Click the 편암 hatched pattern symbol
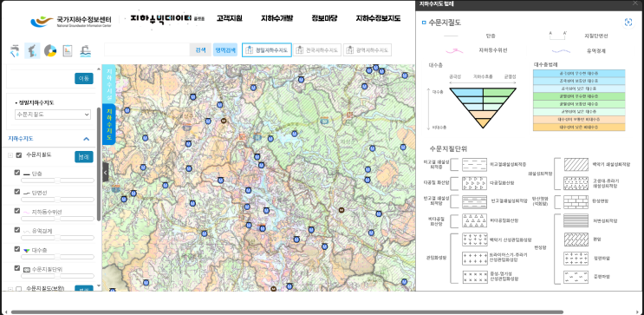Screen dimensions: 644x315 pos(576,240)
